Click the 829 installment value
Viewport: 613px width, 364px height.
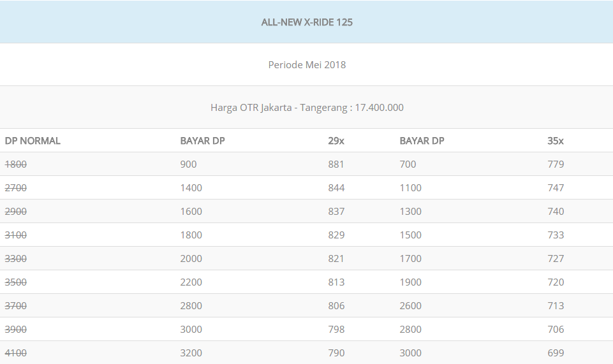336,235
